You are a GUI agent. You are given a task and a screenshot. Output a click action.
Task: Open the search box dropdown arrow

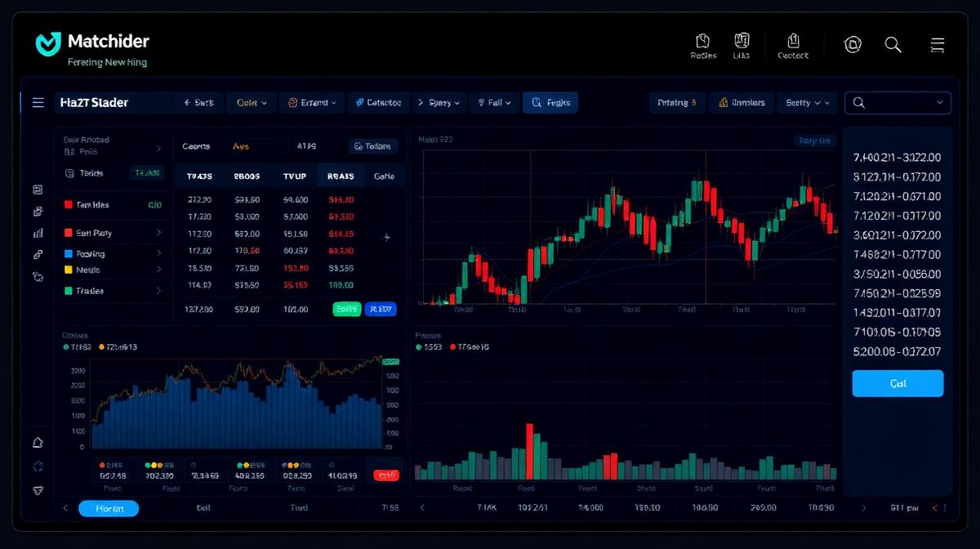pyautogui.click(x=939, y=103)
